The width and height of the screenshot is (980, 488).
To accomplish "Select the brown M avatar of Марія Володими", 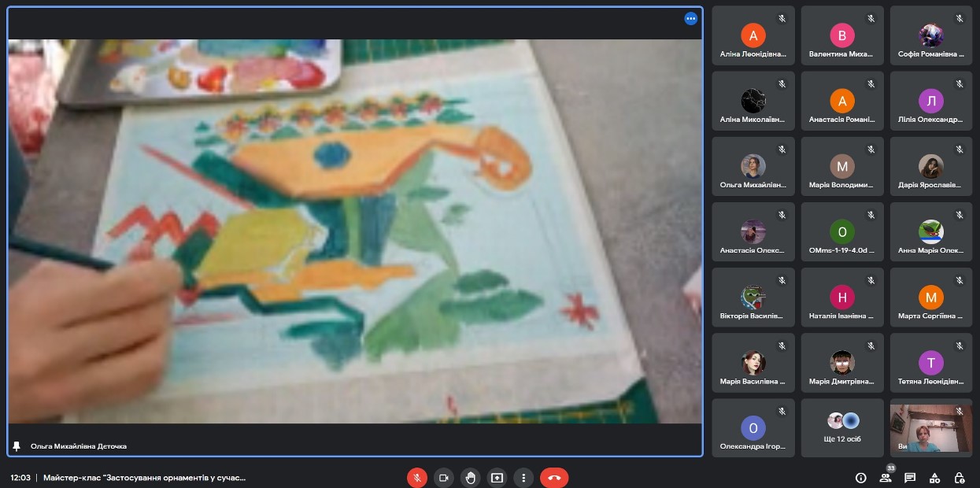I will point(842,166).
